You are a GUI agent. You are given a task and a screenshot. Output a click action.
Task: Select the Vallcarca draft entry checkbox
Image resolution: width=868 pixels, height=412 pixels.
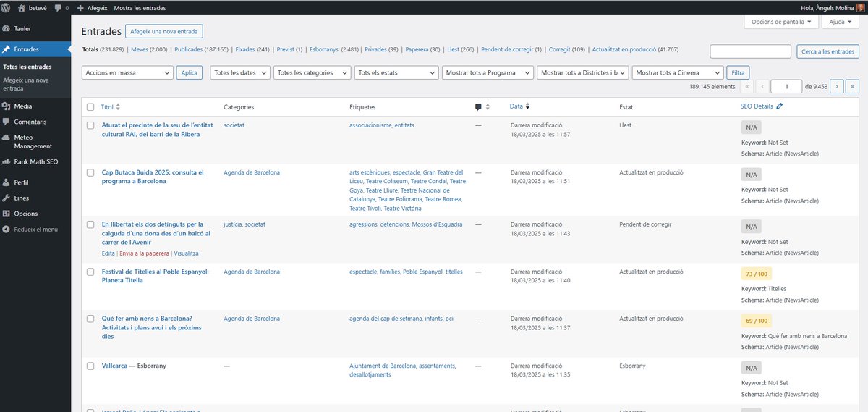pos(90,366)
